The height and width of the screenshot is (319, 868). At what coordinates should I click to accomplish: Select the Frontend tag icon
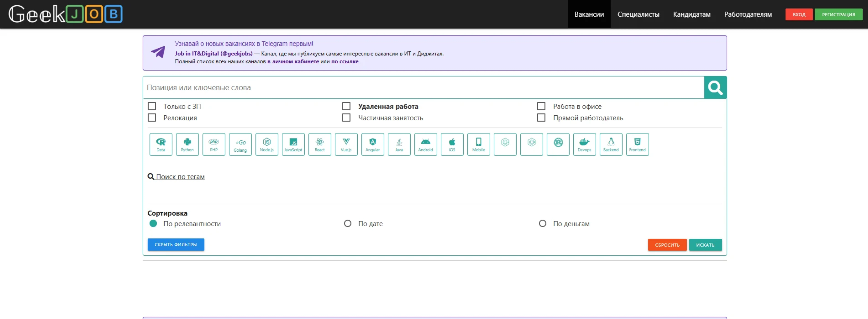(638, 144)
